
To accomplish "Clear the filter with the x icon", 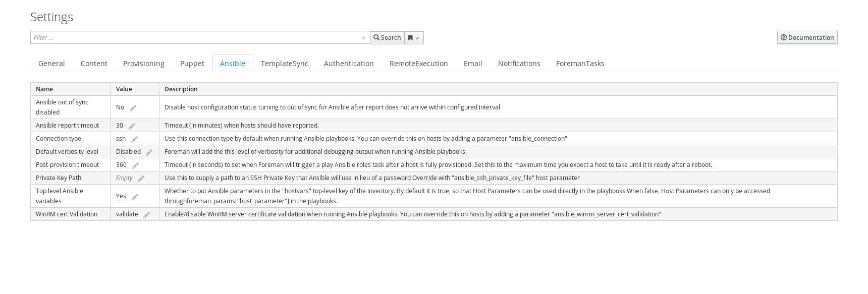I will pyautogui.click(x=363, y=38).
